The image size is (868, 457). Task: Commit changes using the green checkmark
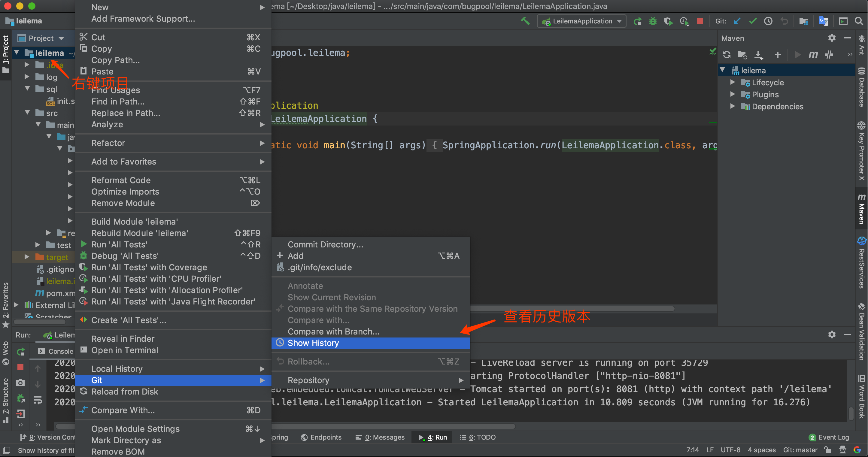tap(752, 21)
